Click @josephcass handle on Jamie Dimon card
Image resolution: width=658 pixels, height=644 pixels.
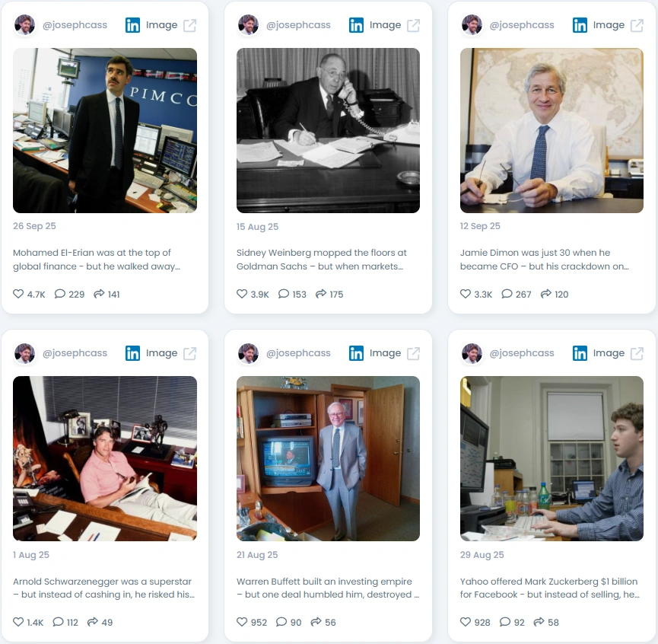tap(522, 25)
